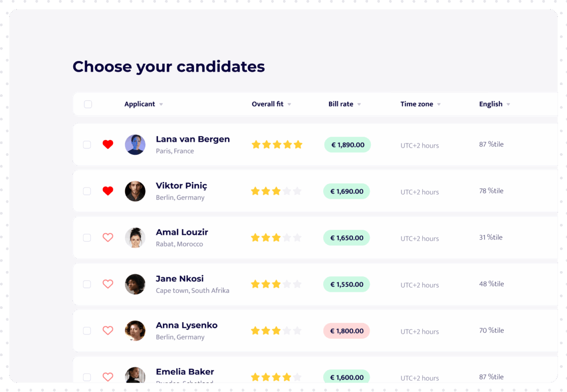Favorite Anna Lysenko using heart icon
Viewport: 567px width, 392px height.
(x=108, y=331)
